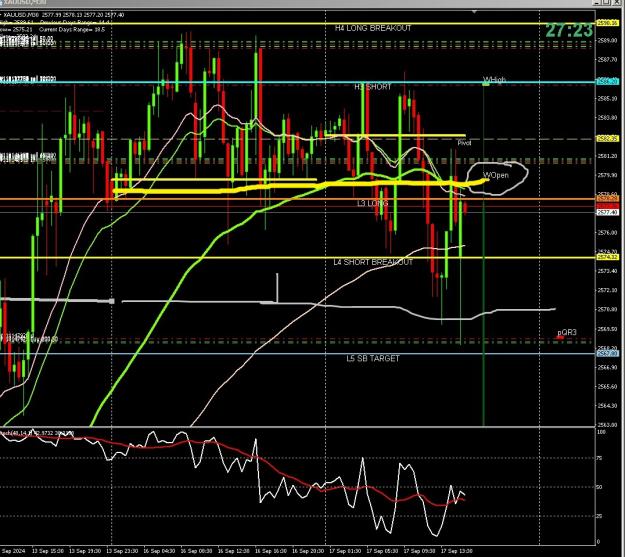The image size is (625, 557).
Task: Click the indicator scale value 50
Action: (600, 487)
